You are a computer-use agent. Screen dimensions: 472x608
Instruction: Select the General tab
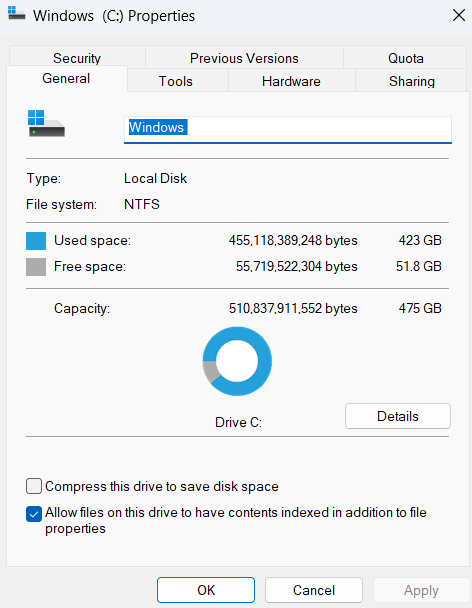click(66, 78)
